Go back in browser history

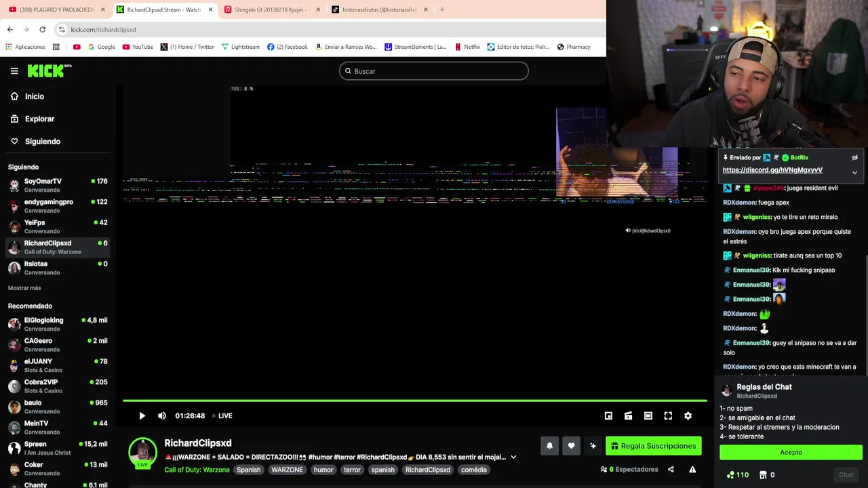click(x=9, y=29)
